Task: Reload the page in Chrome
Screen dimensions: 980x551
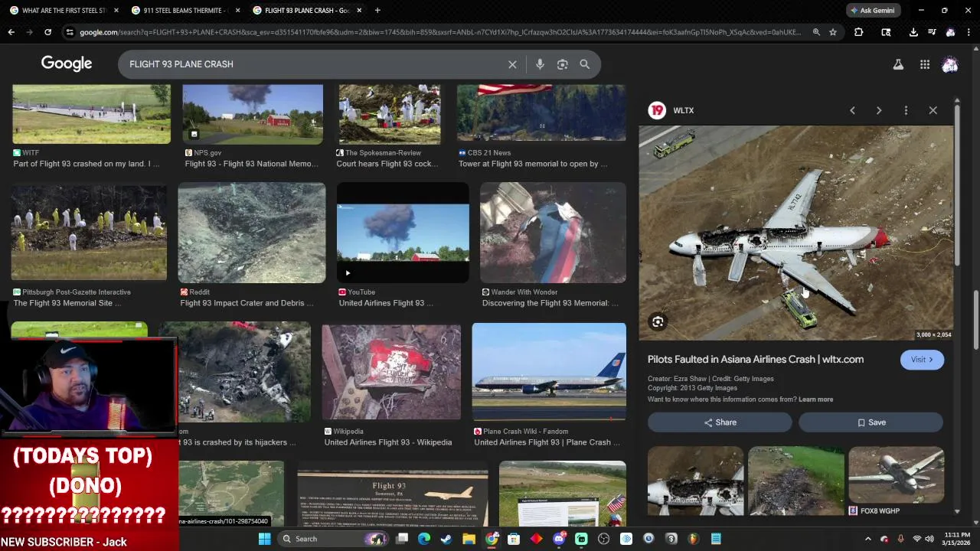Action: point(47,32)
